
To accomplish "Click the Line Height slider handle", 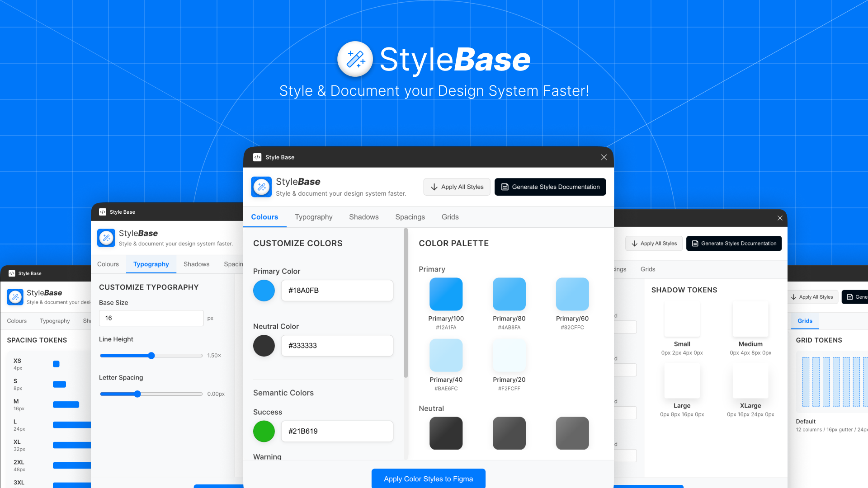I will pyautogui.click(x=151, y=356).
